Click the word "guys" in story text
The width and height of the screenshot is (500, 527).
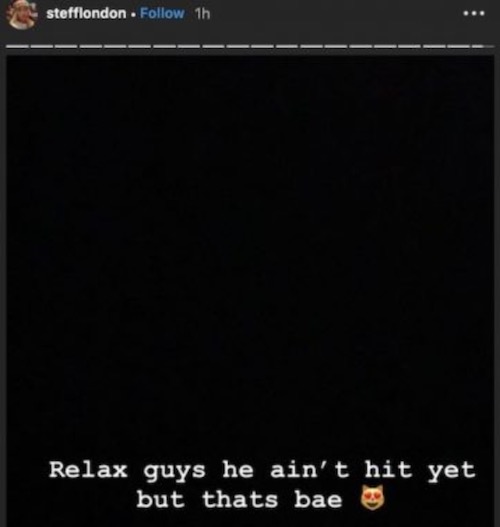point(174,472)
